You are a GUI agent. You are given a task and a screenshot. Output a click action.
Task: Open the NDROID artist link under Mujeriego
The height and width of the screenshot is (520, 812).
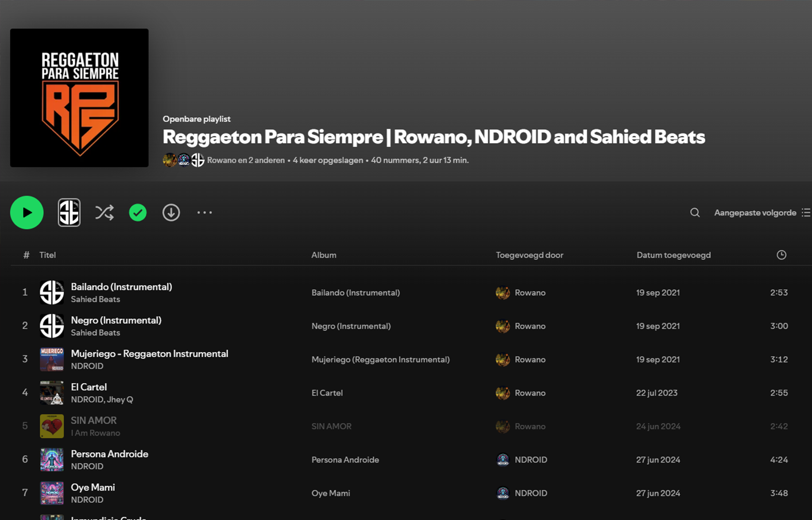(x=87, y=366)
